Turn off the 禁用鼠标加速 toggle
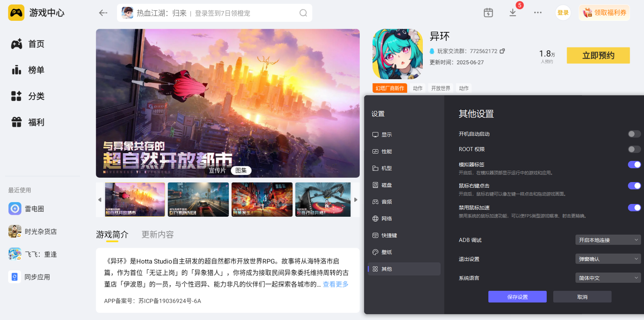Viewport: 644px width, 320px height. 634,208
